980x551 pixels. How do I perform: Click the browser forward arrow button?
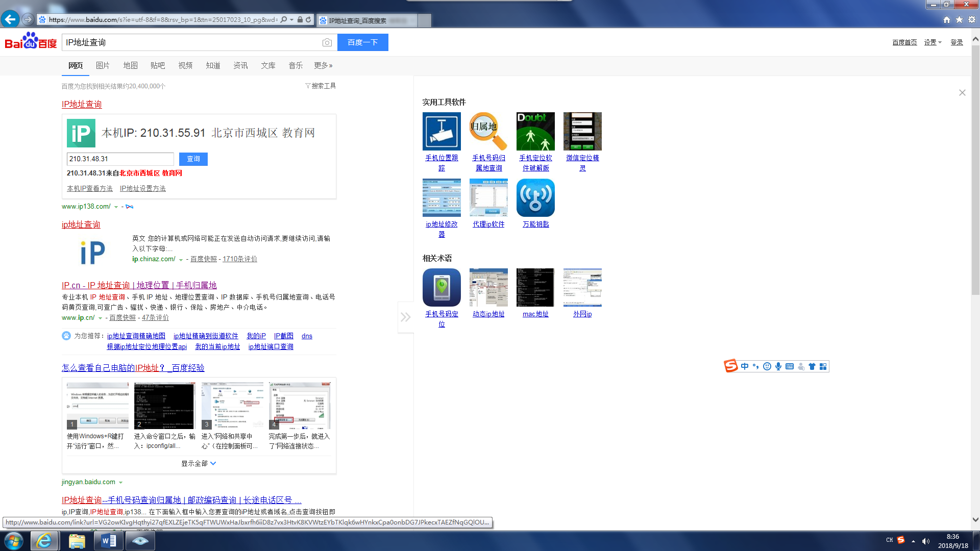pos(28,19)
